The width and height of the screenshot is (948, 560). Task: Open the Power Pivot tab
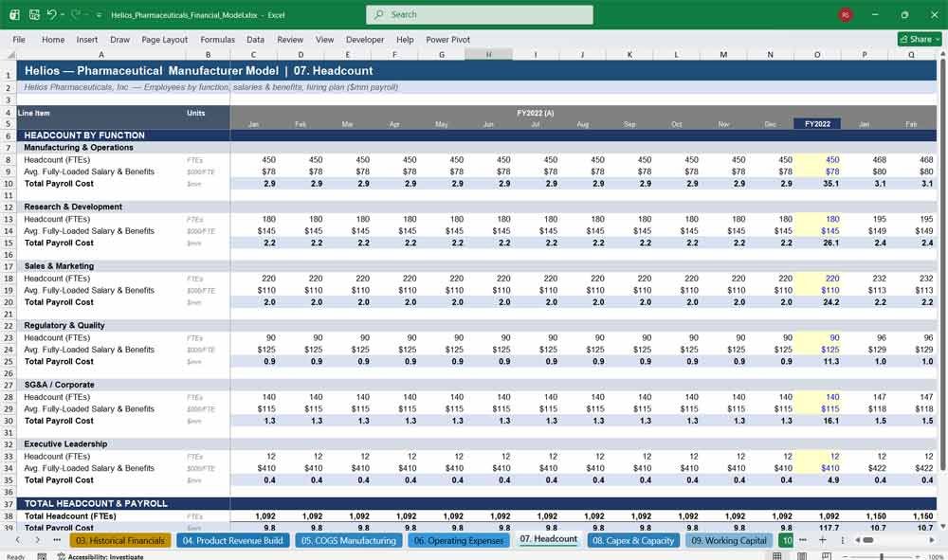click(x=447, y=39)
